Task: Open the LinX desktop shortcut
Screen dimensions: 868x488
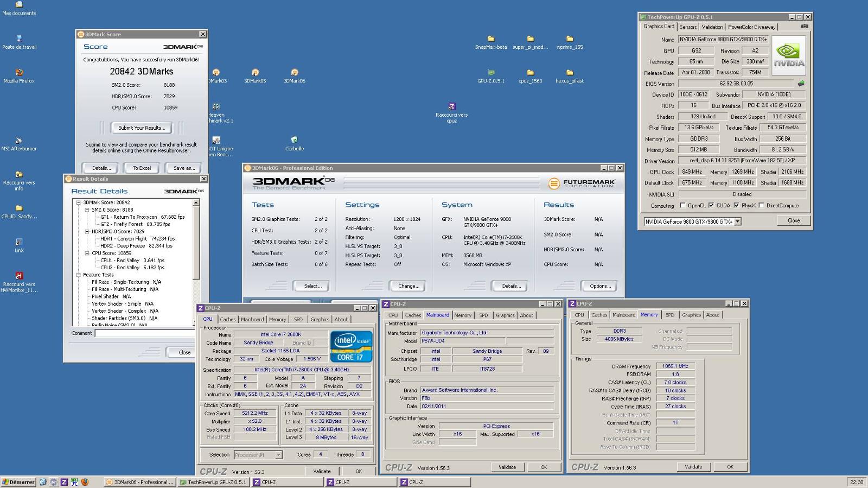Action: tap(19, 245)
